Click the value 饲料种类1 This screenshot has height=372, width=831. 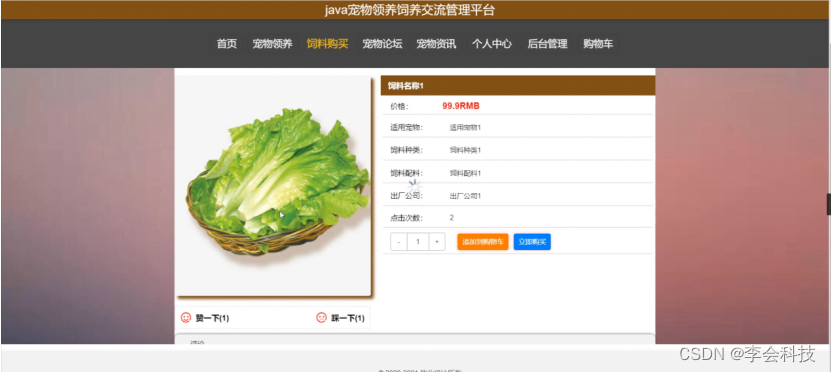(465, 150)
